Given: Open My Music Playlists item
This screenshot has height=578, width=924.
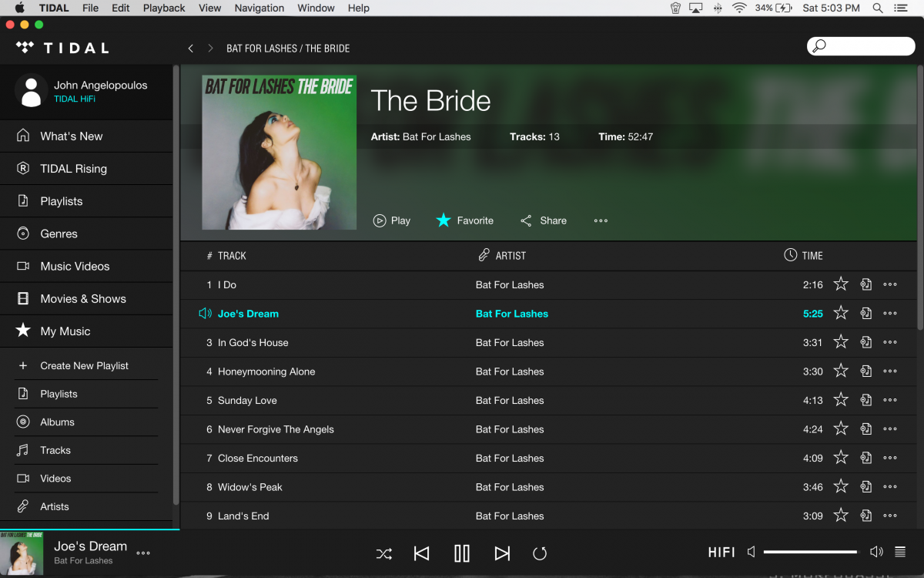Looking at the screenshot, I should coord(86,394).
